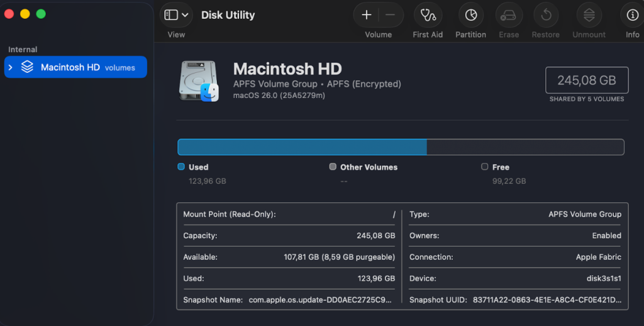Click the Macintosh HD drive icon
Image resolution: width=644 pixels, height=326 pixels.
pos(199,81)
